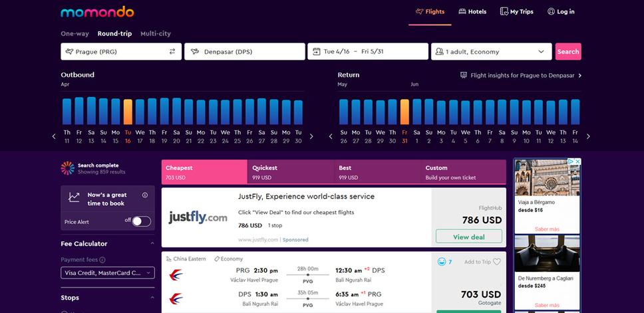Select the Multi-city option
The image size is (644, 313).
[x=156, y=34]
